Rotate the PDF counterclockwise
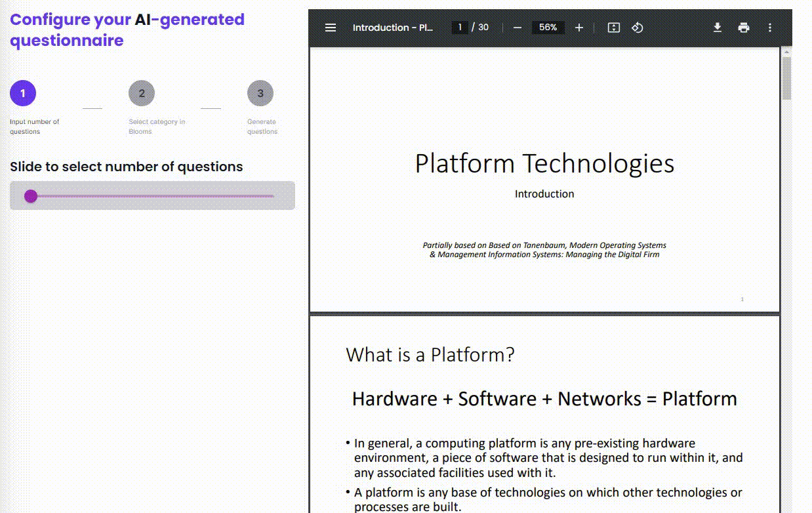 coord(637,28)
